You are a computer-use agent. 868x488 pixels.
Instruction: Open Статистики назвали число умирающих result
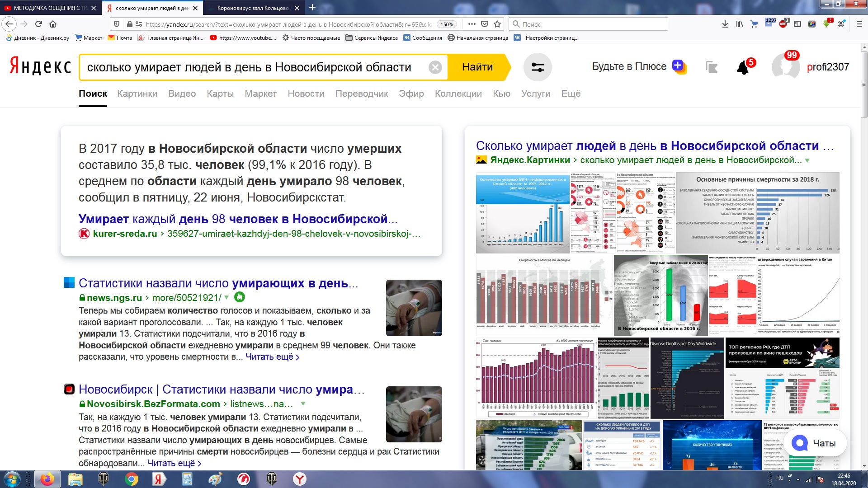point(218,283)
